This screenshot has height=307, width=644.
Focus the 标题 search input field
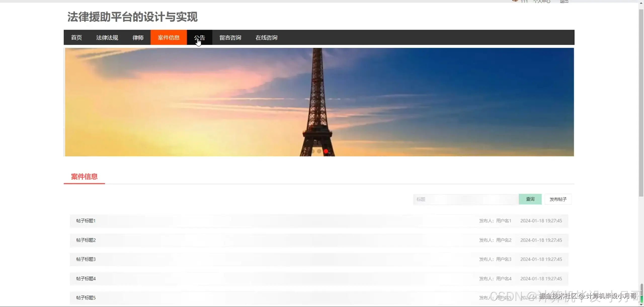coord(465,199)
